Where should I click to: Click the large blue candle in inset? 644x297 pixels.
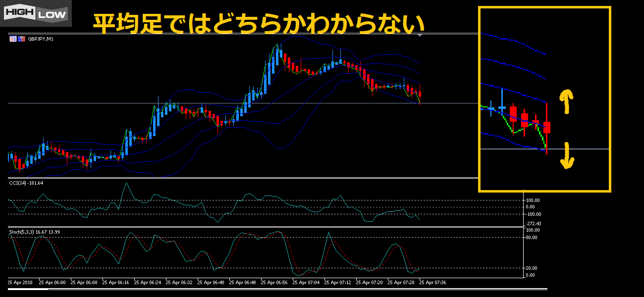tap(502, 107)
